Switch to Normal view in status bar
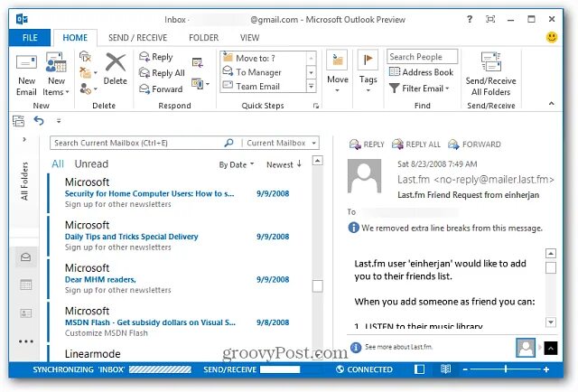Screen dimensions: 578x392 pos(419,369)
